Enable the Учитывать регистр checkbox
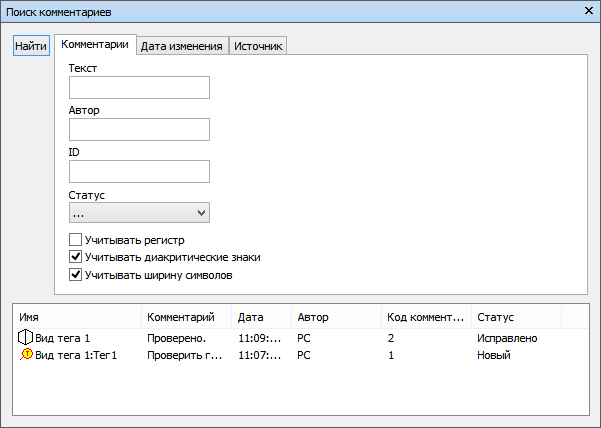This screenshot has height=428, width=601. point(76,240)
